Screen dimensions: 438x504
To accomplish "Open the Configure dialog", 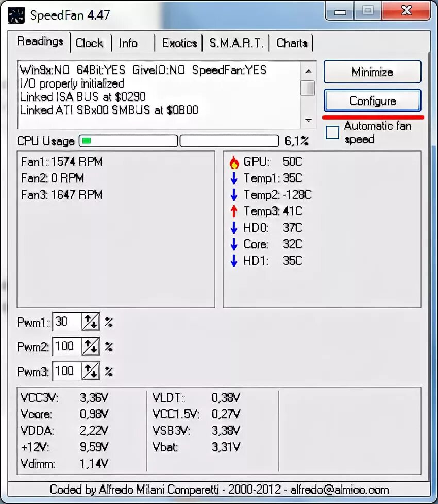I will (373, 101).
